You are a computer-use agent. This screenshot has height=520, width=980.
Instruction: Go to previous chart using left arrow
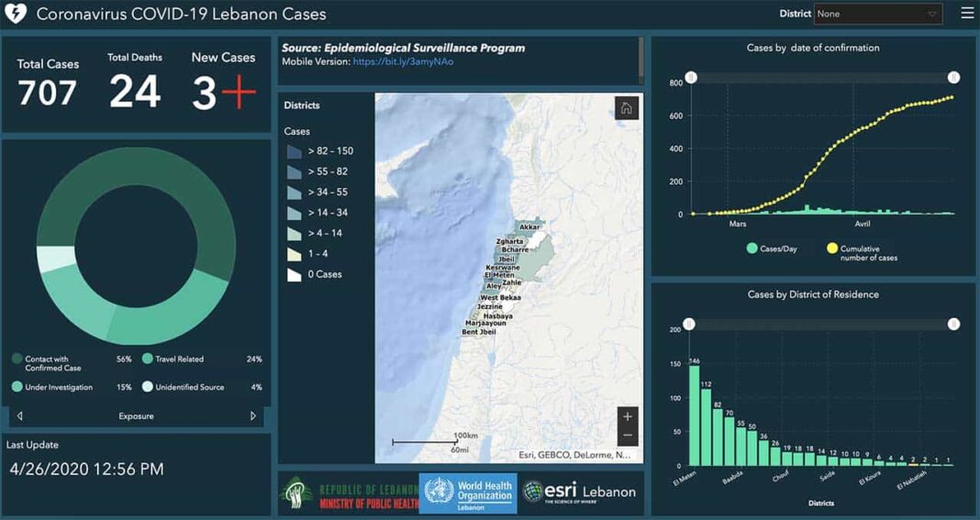pos(20,416)
